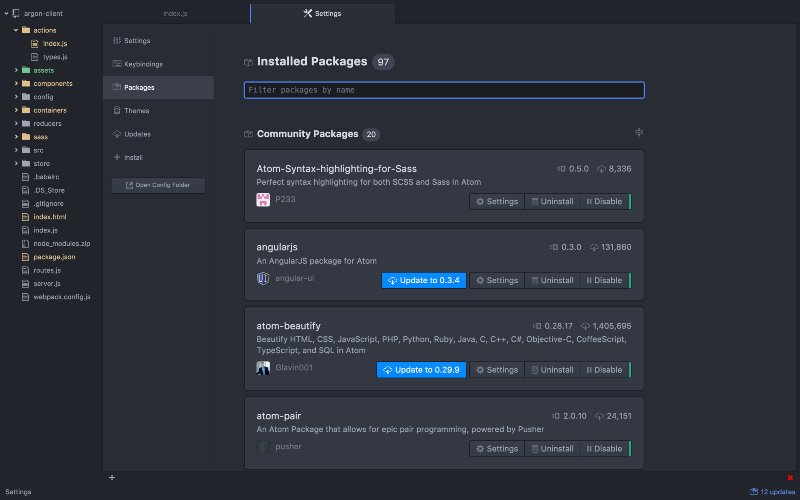800x500 pixels.
Task: Disable the atom-beautify package
Action: [604, 370]
